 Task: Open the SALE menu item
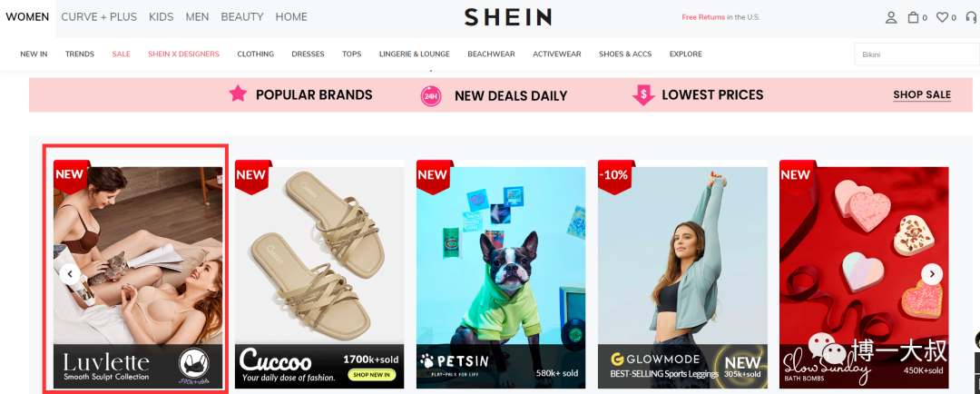(x=122, y=54)
